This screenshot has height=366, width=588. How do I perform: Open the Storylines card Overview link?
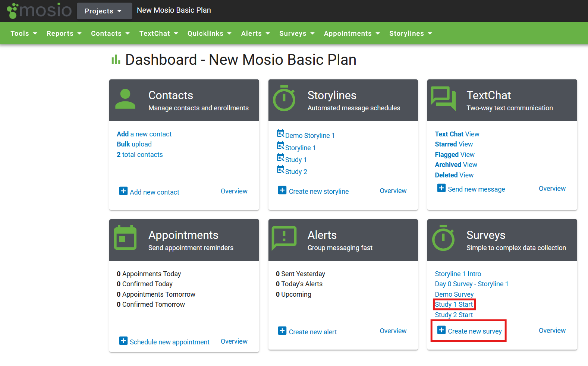[393, 191]
